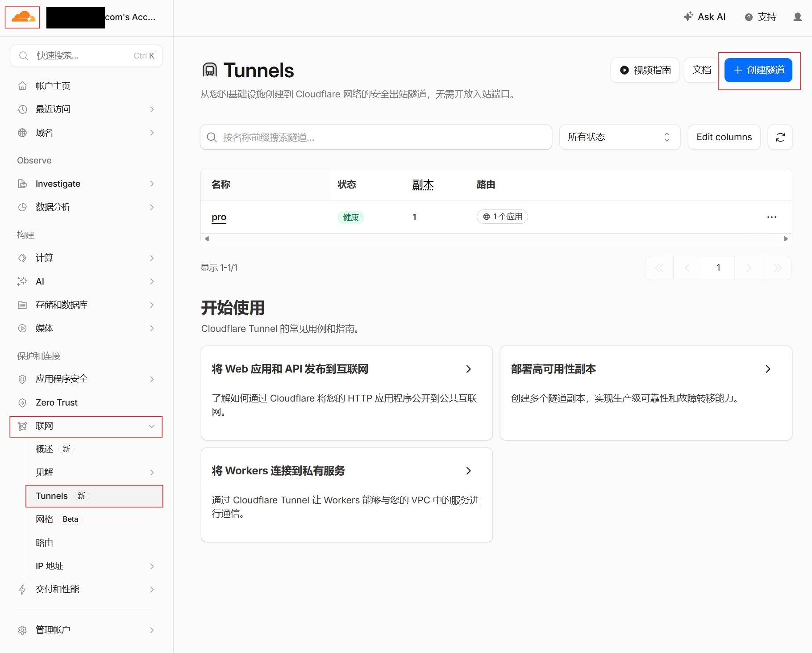812x653 pixels.
Task: Open the three-dot menu for pro tunnel
Action: pos(771,217)
